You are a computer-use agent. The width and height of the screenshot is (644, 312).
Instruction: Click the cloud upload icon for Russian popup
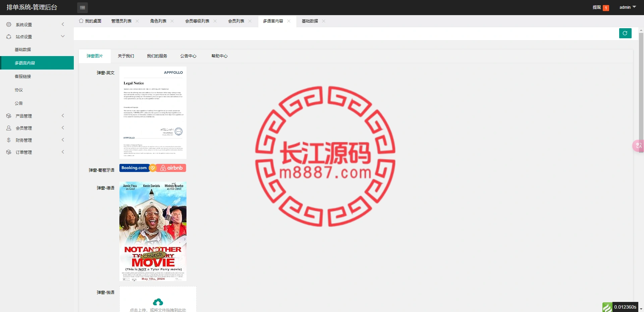(158, 302)
